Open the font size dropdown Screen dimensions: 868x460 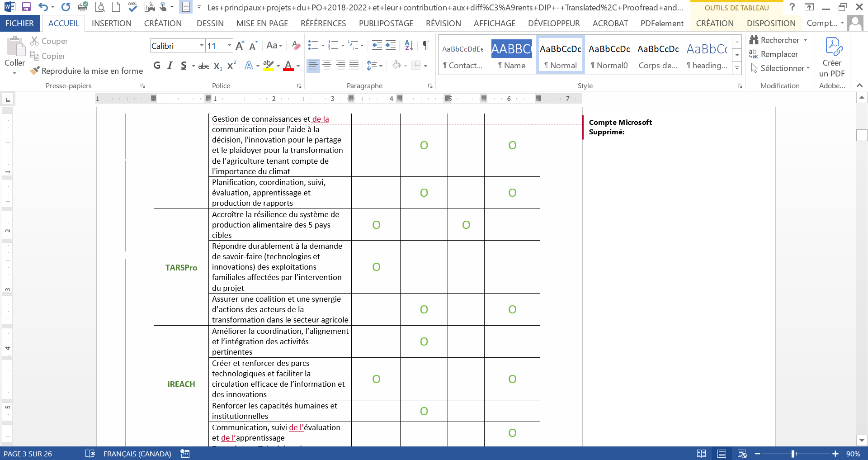(229, 46)
